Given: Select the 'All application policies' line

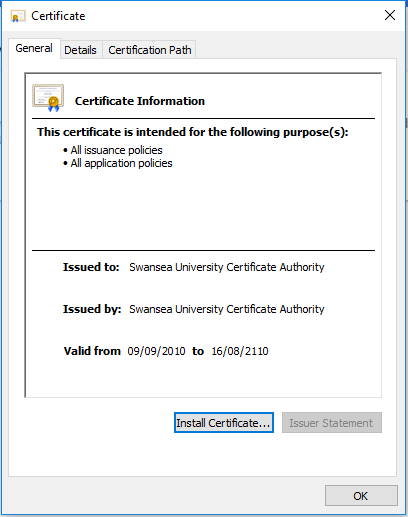Looking at the screenshot, I should point(121,163).
